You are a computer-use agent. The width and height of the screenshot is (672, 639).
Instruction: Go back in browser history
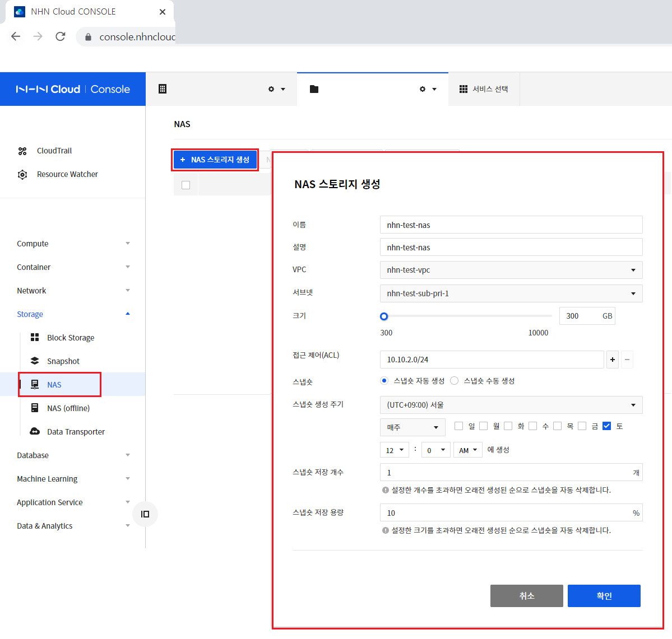click(16, 36)
